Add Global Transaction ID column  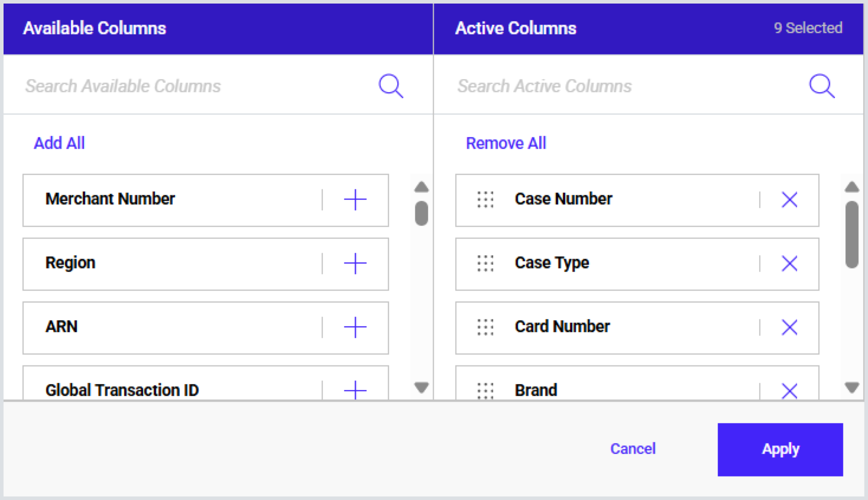[355, 390]
